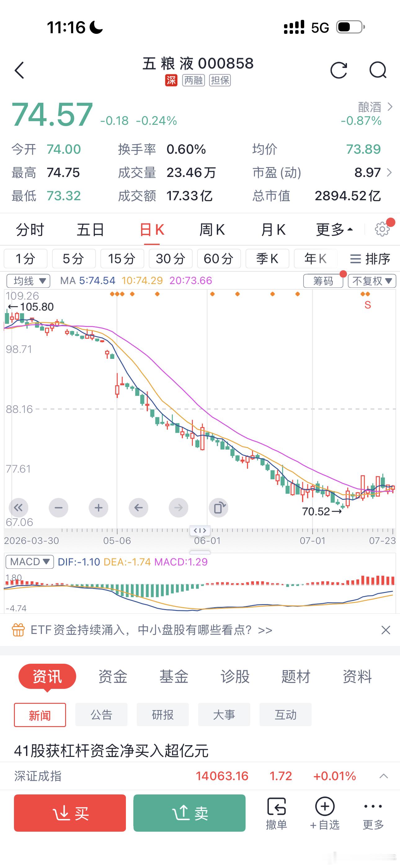Image resolution: width=400 pixels, height=868 pixels.
Task: Tap the chart resize handle below K-line
Action: [200, 553]
